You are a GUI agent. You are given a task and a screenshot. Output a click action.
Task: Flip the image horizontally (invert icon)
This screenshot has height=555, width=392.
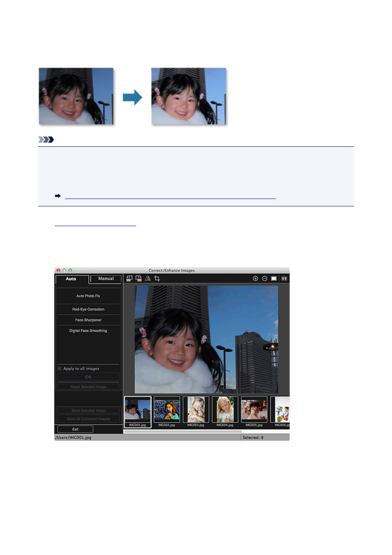pos(148,278)
